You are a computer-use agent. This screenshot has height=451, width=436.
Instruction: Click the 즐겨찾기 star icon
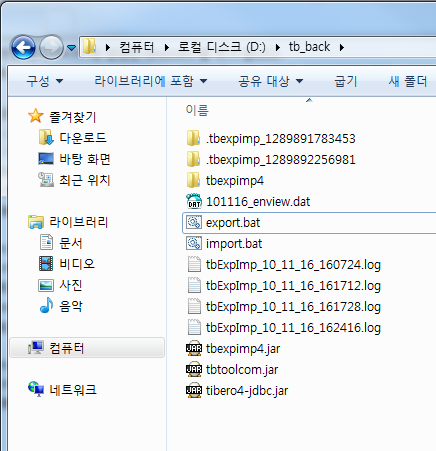point(36,116)
